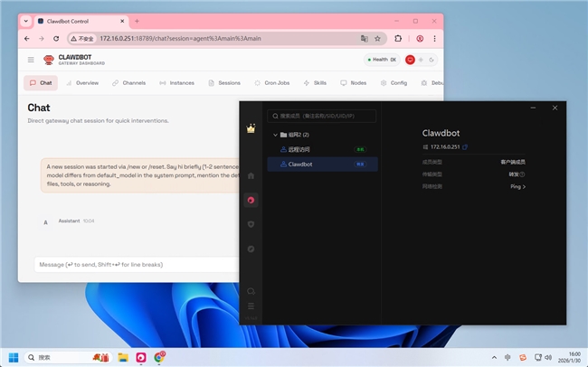This screenshot has width=588, height=367.
Task: Switch to the Cron Jobs tab
Action: 272,83
